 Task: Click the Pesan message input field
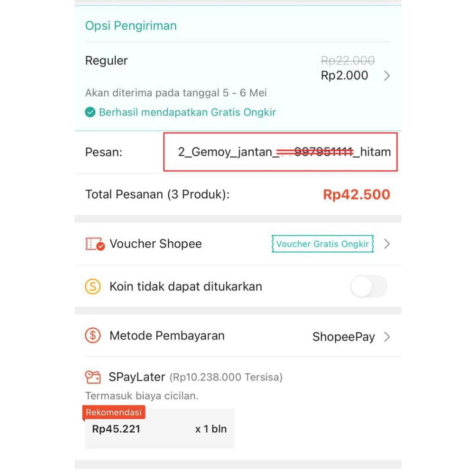(280, 152)
